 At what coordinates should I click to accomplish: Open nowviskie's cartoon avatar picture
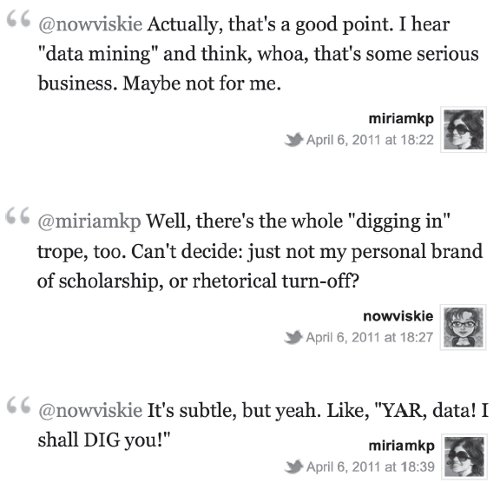tap(463, 327)
